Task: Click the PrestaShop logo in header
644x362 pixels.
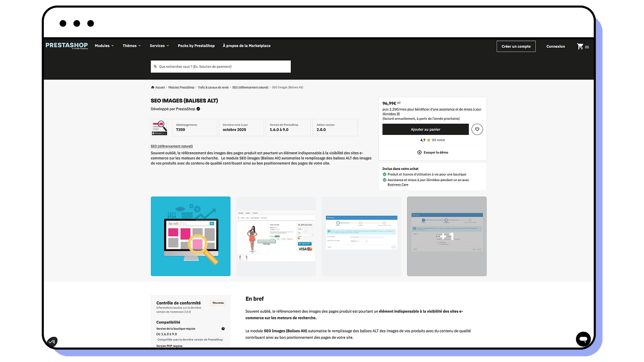Action: coord(66,46)
